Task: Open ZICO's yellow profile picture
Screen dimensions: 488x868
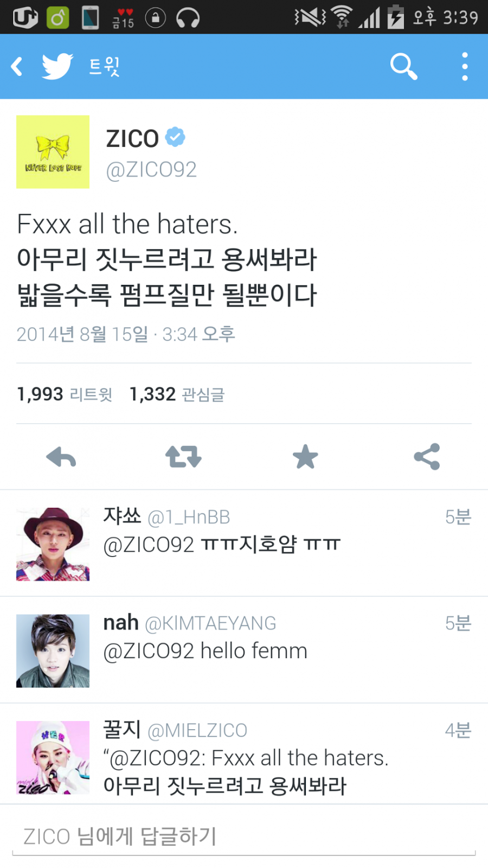Action: [53, 152]
